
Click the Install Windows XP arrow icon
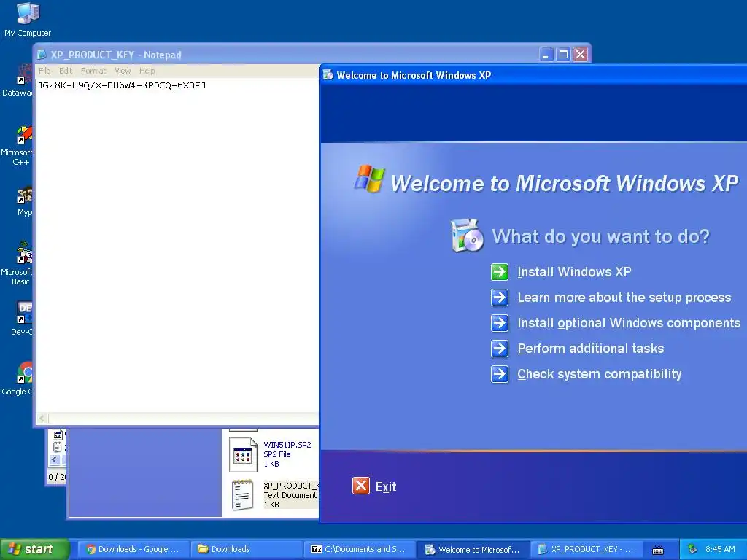coord(499,272)
